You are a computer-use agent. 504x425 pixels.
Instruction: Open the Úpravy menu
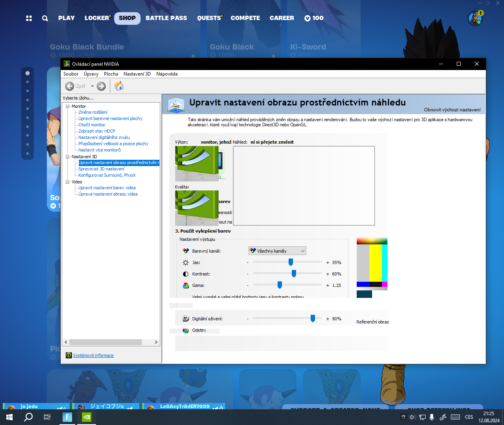[x=91, y=74]
